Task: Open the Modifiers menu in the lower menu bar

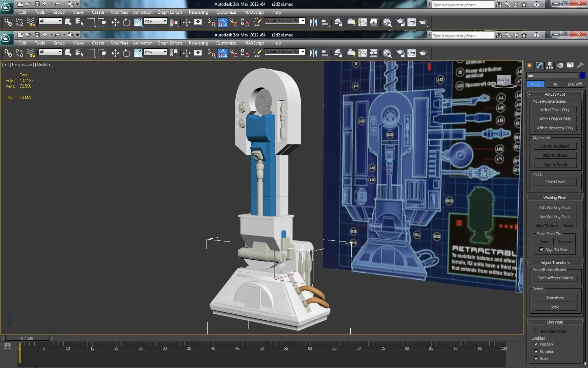Action: tap(119, 43)
